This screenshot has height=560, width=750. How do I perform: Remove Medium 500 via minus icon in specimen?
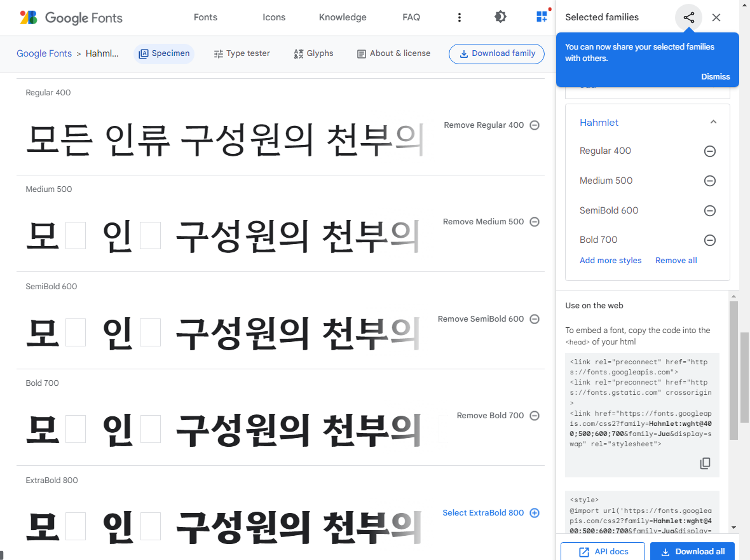click(x=535, y=222)
